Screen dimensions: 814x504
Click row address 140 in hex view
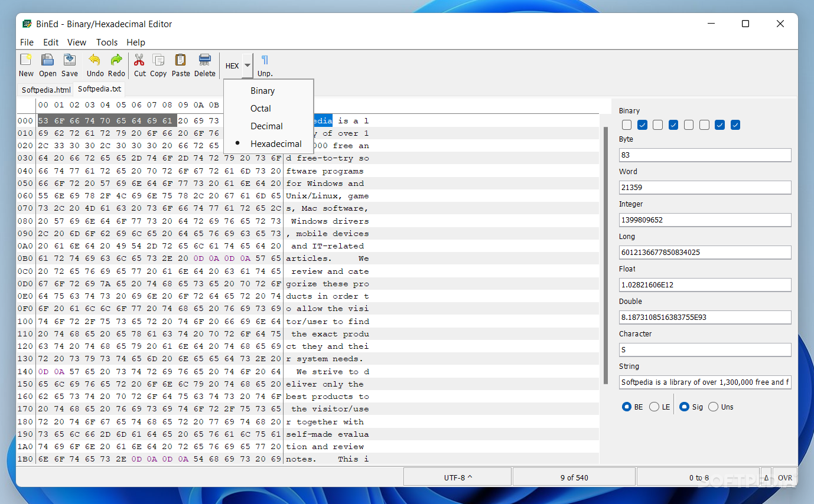tap(25, 371)
